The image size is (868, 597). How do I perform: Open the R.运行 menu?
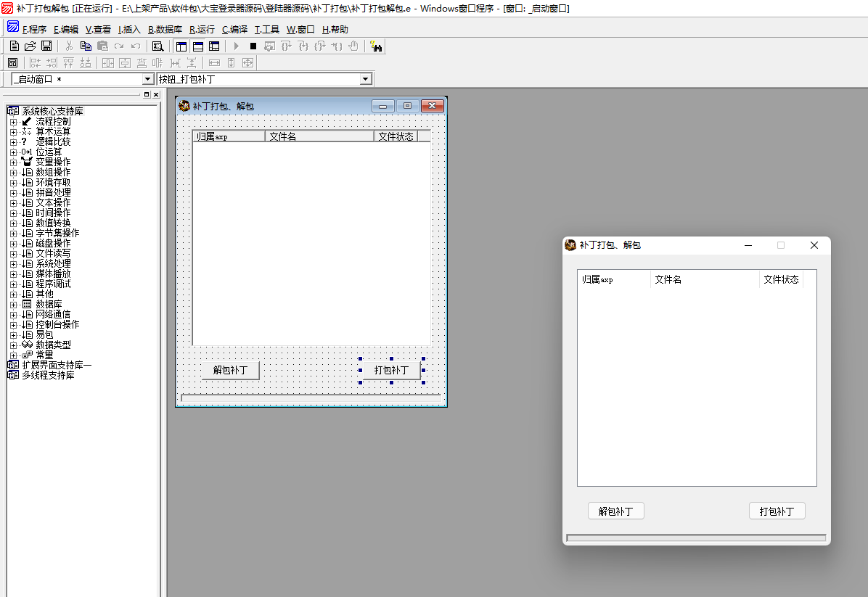202,30
